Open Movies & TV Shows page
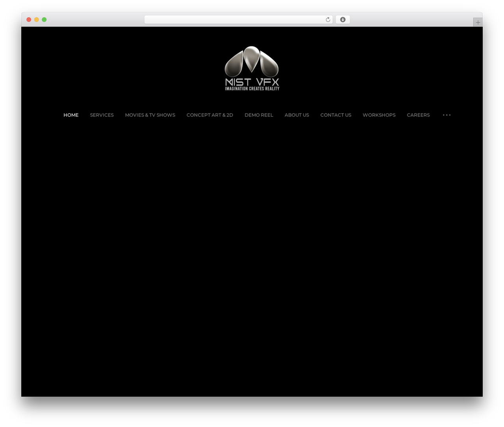 150,115
